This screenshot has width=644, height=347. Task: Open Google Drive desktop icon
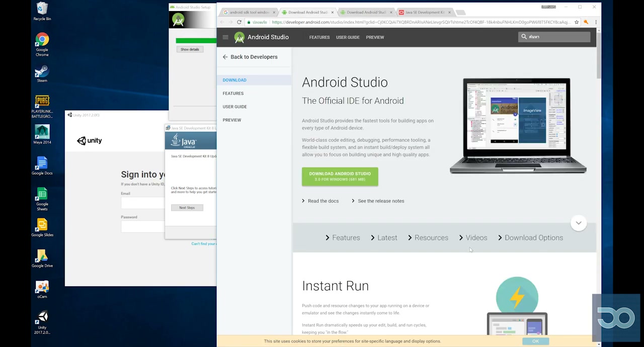42,258
